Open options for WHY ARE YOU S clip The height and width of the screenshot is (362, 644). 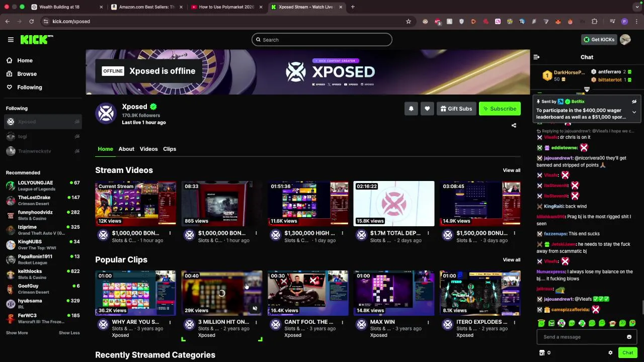[x=170, y=322]
